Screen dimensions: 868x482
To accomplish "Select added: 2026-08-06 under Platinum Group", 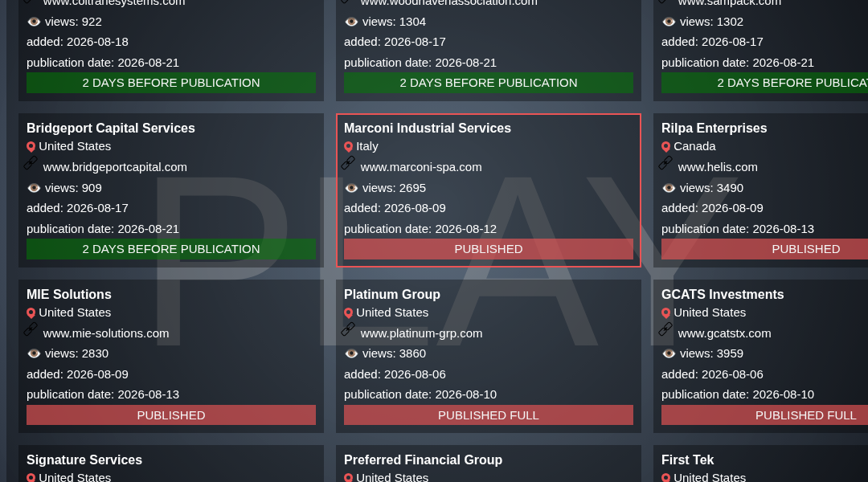I will click(395, 374).
